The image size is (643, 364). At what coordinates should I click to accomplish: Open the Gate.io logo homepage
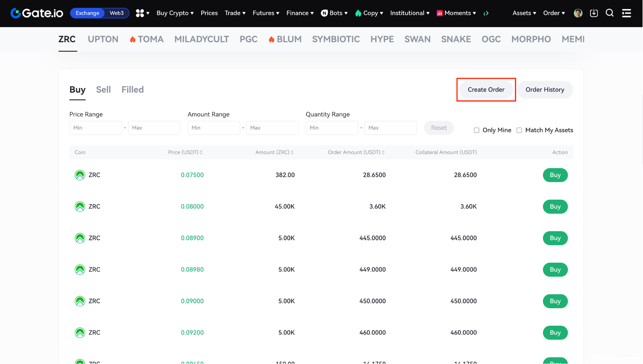point(37,13)
